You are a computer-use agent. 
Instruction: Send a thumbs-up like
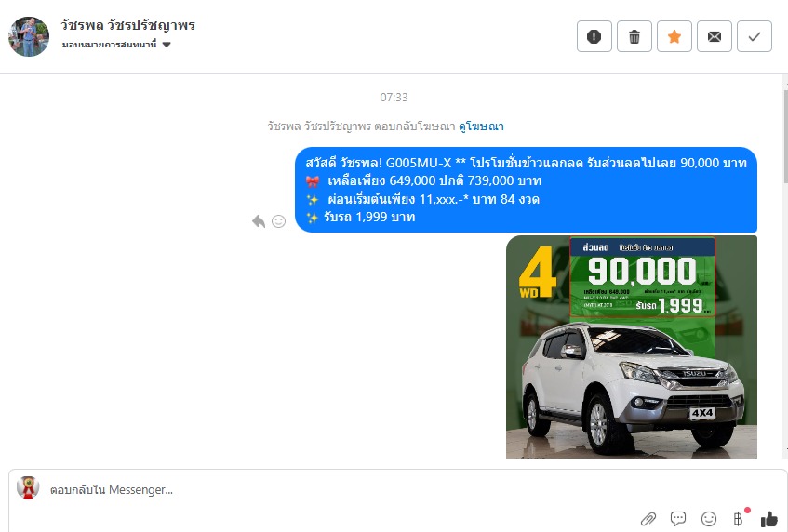[x=768, y=519]
